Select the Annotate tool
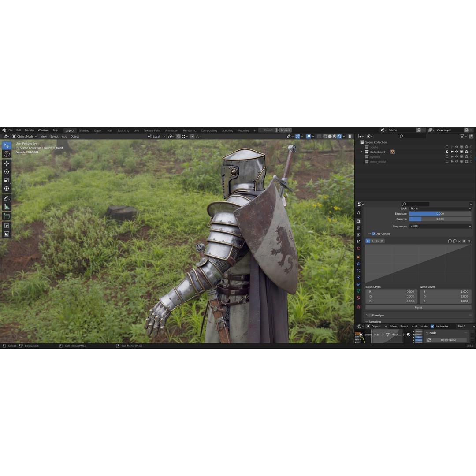The image size is (476, 476). tap(7, 198)
